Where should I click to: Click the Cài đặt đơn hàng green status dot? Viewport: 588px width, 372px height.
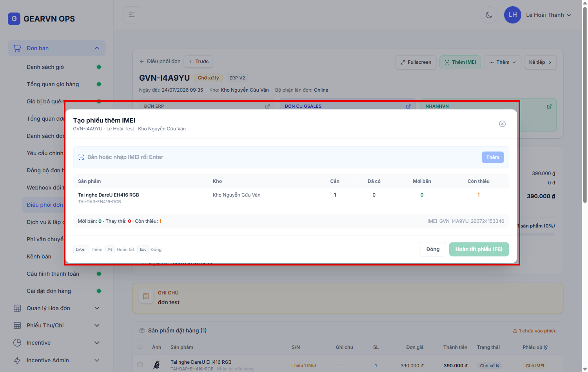click(x=99, y=291)
